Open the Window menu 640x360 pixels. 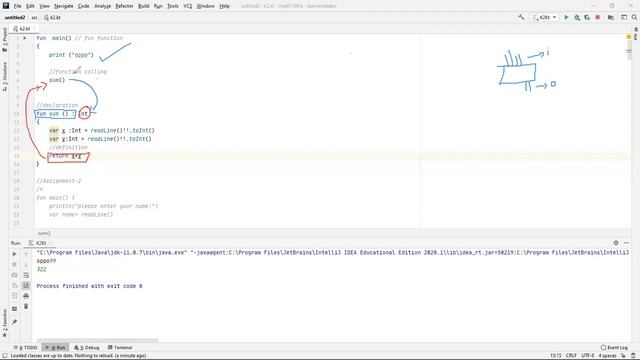pos(205,6)
